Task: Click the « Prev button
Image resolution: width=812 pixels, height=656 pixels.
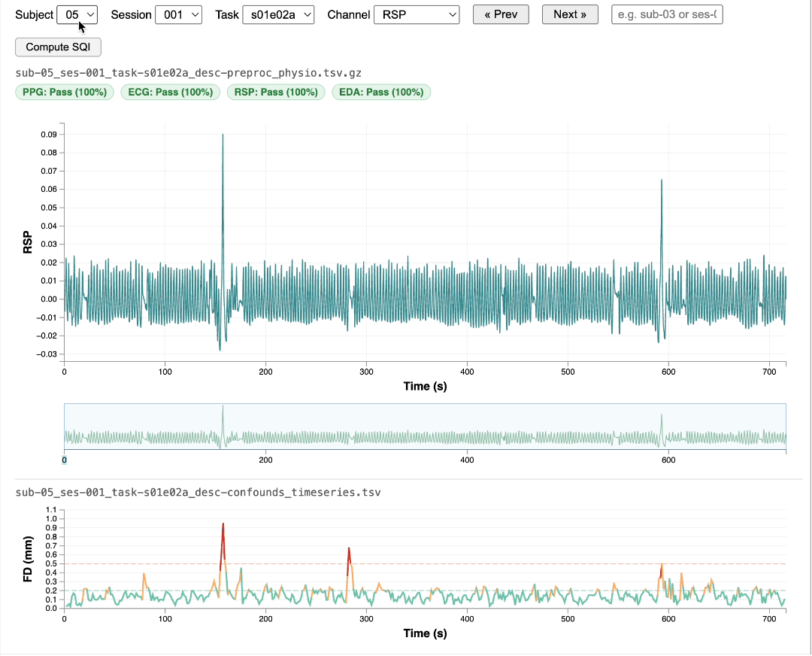Action: (x=501, y=14)
